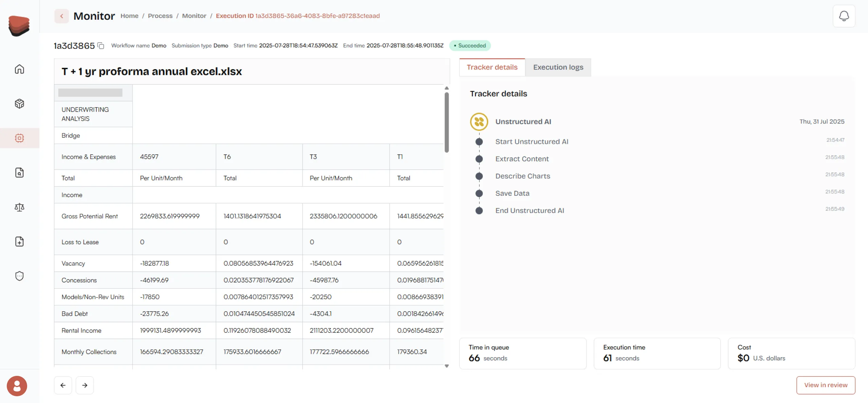868x403 pixels.
Task: Click the Execution ID breadcrumb
Action: point(298,16)
